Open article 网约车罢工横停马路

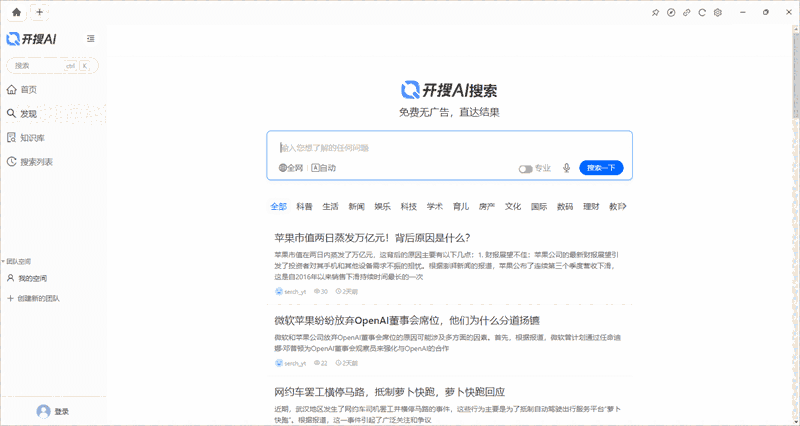coord(390,392)
